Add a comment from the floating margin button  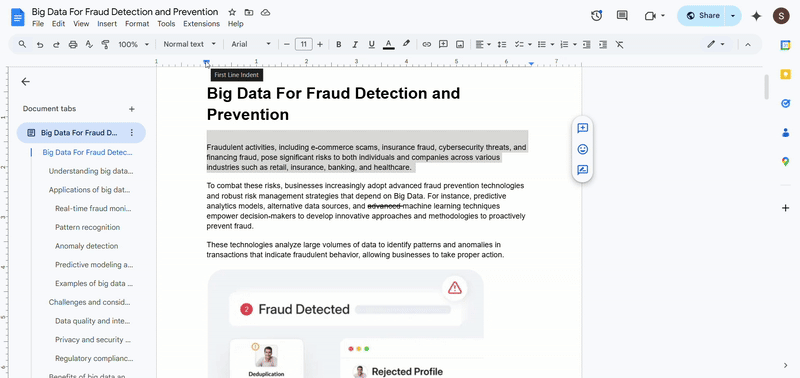(582, 128)
